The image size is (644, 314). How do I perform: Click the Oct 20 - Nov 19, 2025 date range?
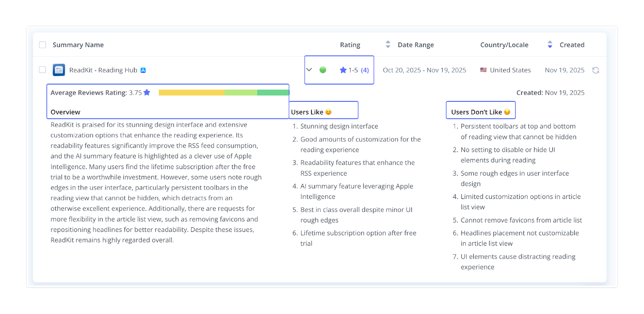pos(424,70)
